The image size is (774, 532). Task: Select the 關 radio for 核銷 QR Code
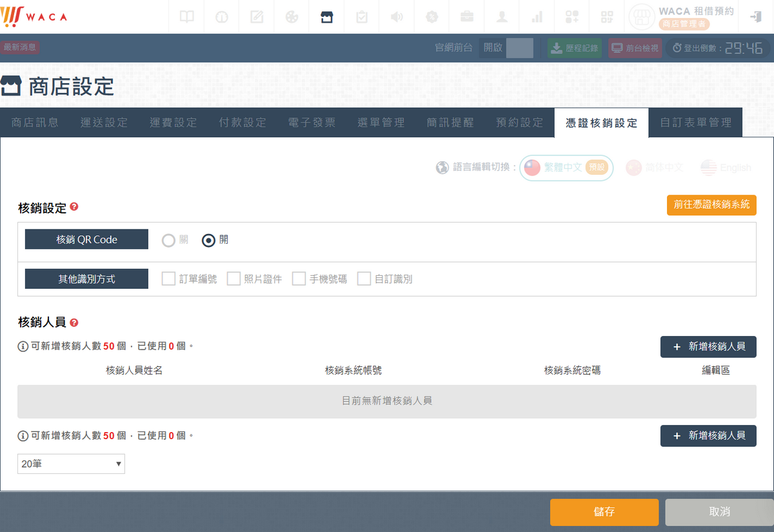point(168,241)
